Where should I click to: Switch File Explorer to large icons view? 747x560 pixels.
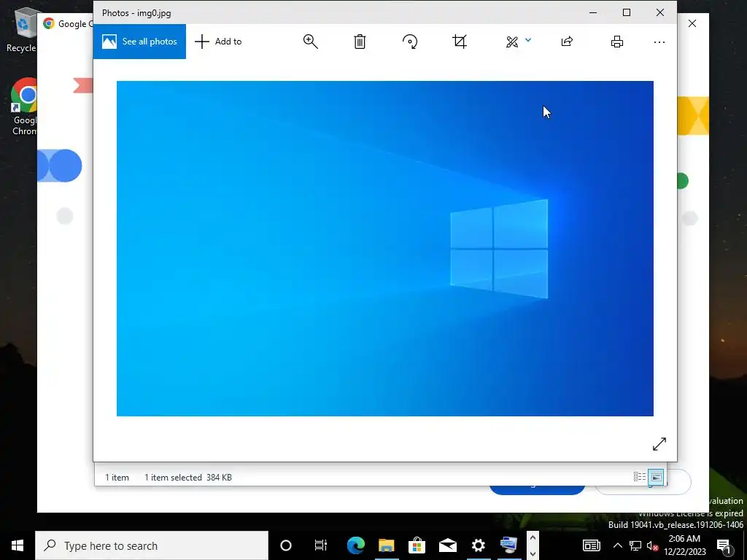tap(656, 477)
